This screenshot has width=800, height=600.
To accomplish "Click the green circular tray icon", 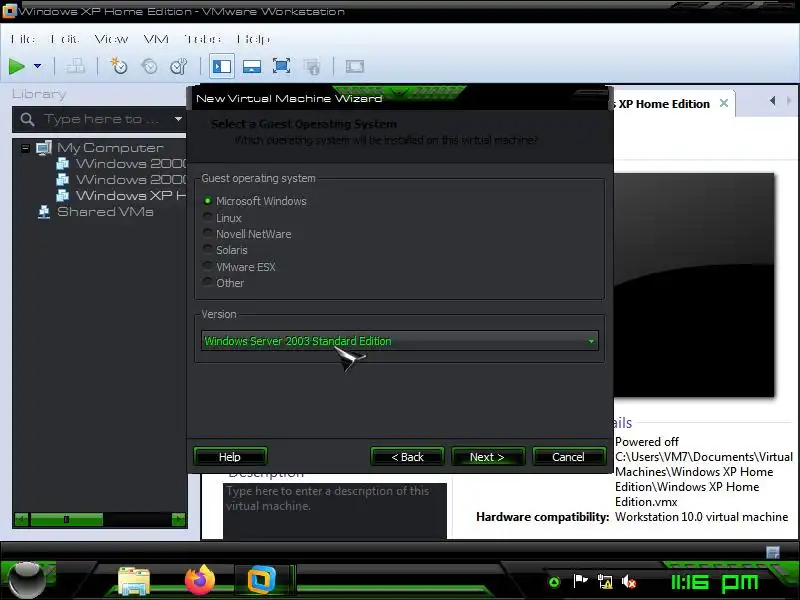I will [554, 582].
